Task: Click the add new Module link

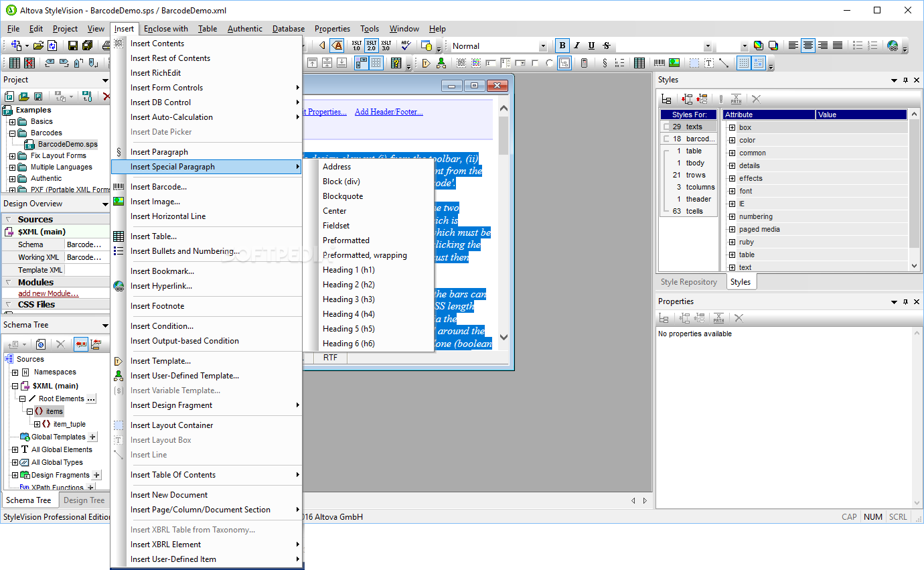Action: [48, 293]
